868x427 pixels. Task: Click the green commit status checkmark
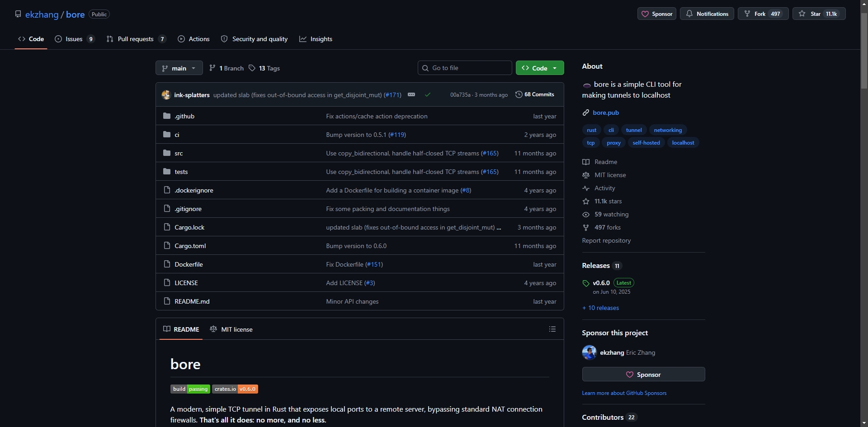tap(428, 95)
